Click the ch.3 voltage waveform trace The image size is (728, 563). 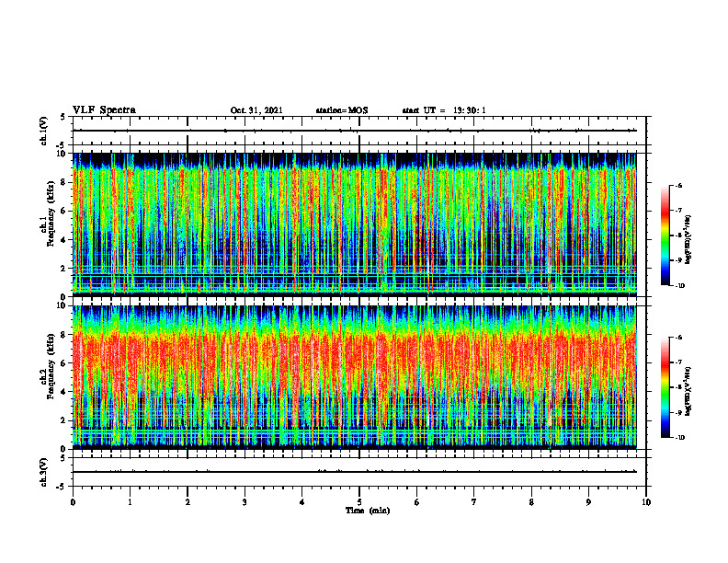355,472
